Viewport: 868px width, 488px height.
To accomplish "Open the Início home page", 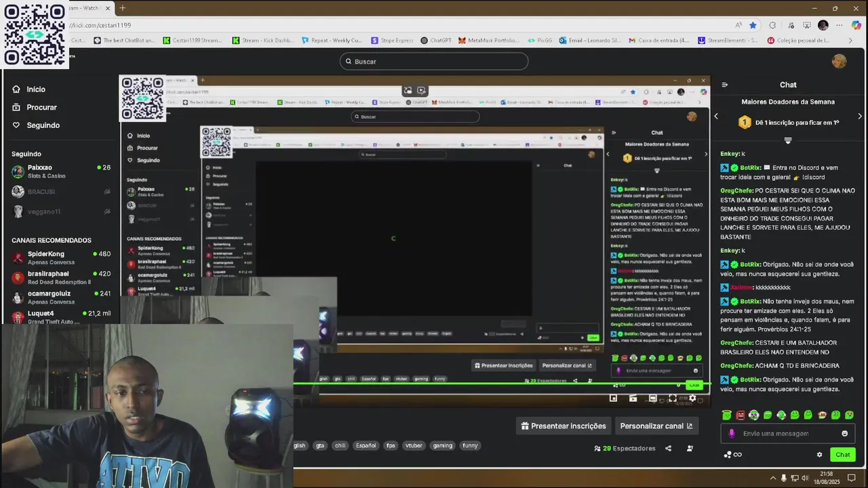I will click(x=29, y=89).
